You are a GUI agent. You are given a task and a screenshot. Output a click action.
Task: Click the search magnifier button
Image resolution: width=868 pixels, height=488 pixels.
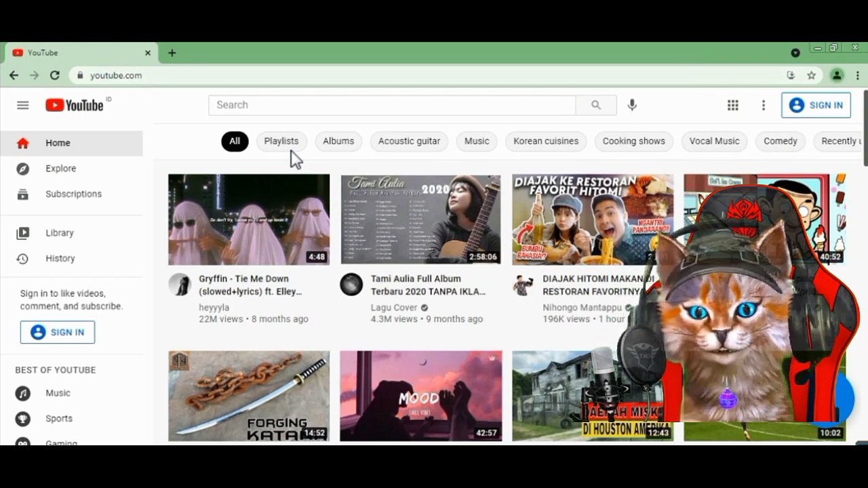pos(596,105)
